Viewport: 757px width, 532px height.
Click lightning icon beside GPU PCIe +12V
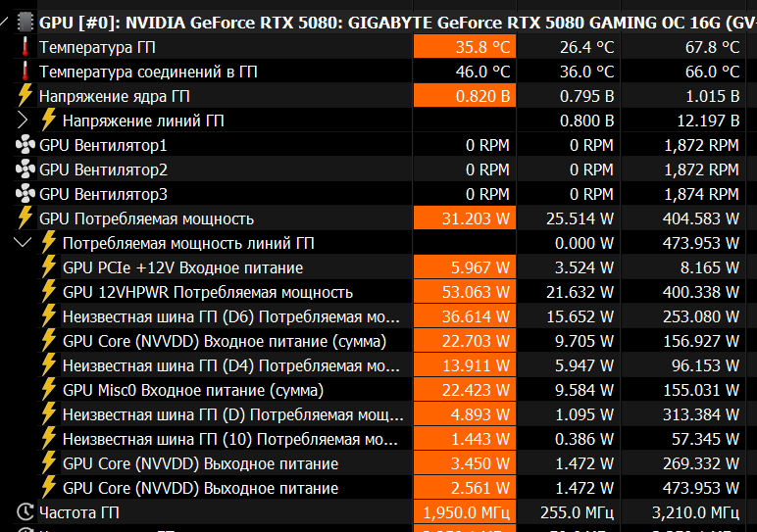pos(49,267)
